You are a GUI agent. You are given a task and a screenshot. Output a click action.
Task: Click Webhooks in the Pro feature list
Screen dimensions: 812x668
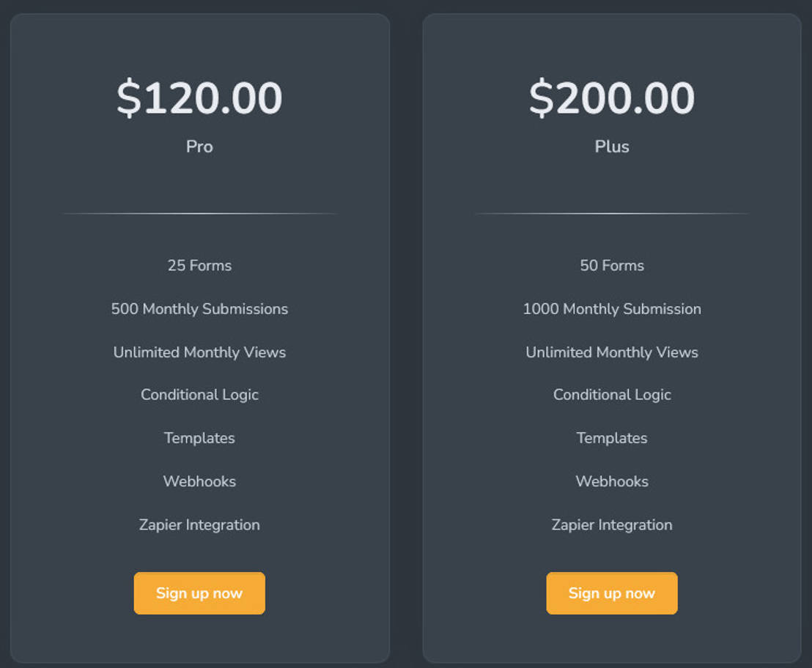tap(199, 481)
